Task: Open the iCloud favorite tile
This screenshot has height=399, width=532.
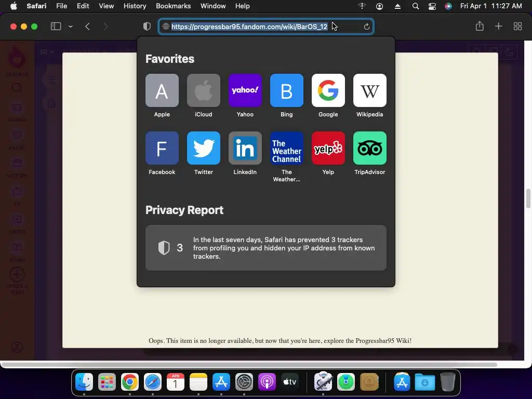Action: [204, 90]
